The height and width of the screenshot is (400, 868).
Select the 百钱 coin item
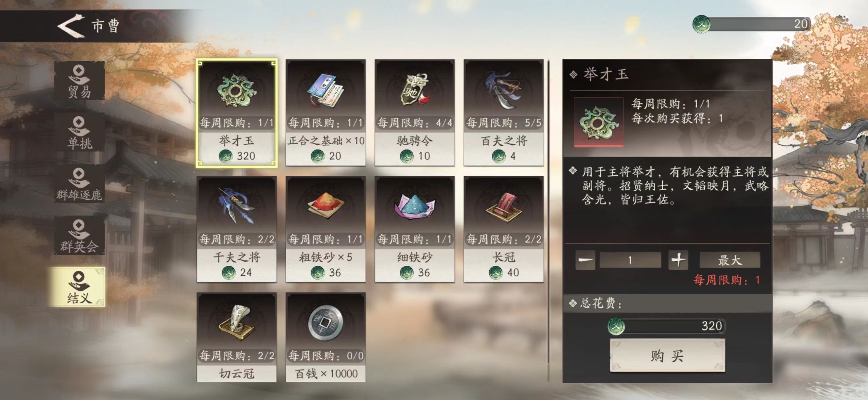[325, 337]
